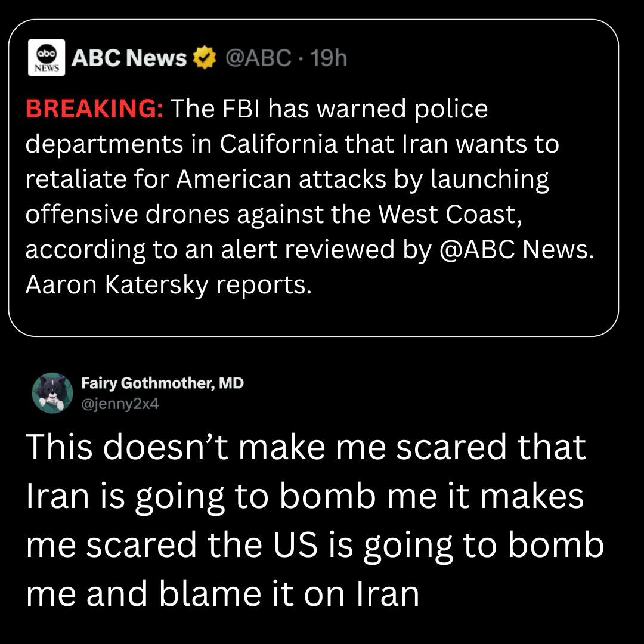Click the "me and blame it on Iran" line
Viewport: 644px width, 644px height.
click(x=222, y=593)
